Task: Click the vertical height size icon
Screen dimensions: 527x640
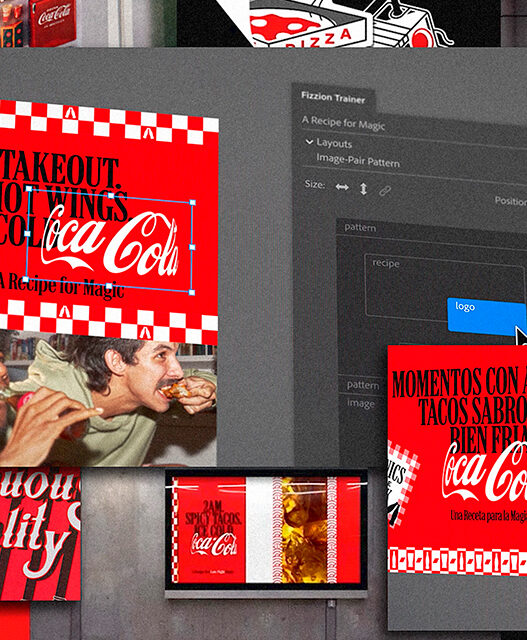Action: click(363, 189)
